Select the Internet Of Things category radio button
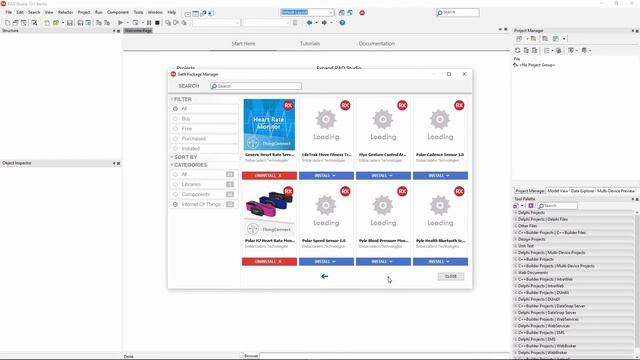The image size is (640, 360). [x=176, y=204]
